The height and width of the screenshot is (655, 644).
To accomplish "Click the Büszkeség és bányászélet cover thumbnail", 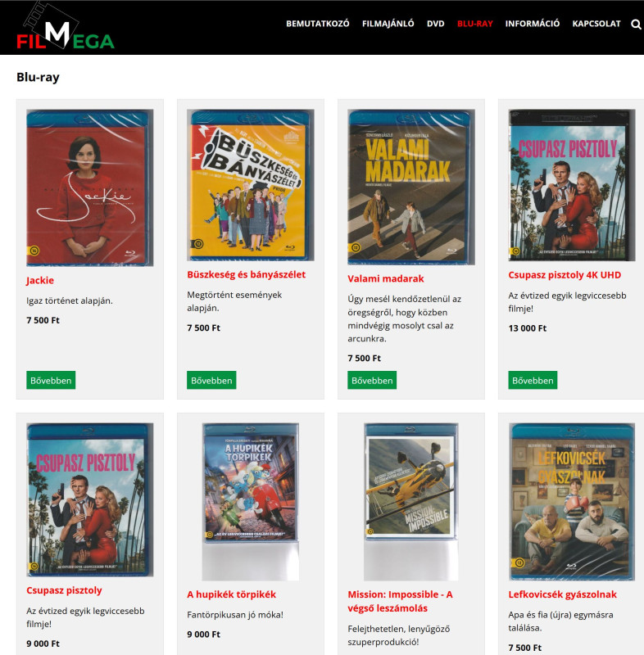I will [251, 185].
